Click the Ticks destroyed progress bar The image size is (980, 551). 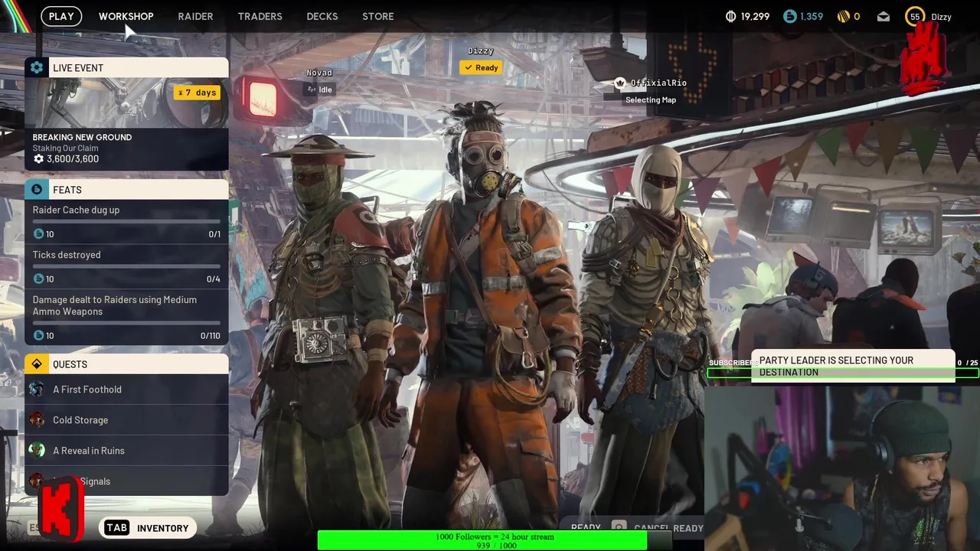[126, 267]
